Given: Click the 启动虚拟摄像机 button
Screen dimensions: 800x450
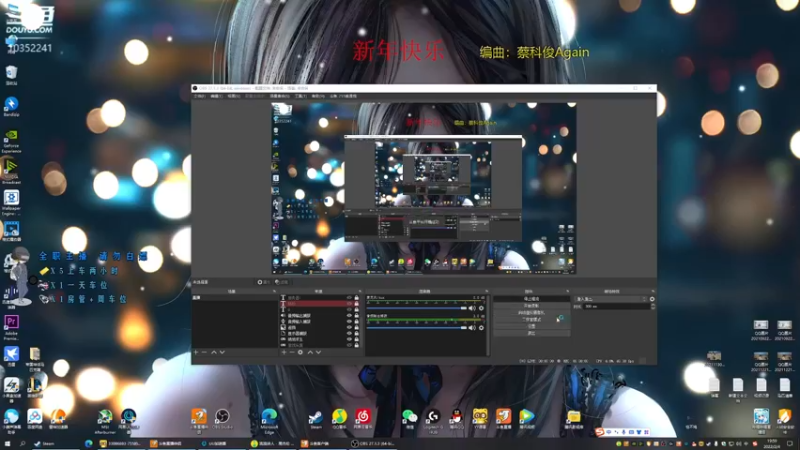Looking at the screenshot, I should [x=531, y=313].
